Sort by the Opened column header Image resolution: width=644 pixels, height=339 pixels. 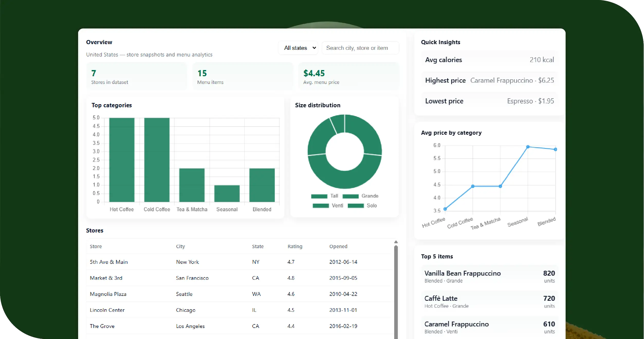pos(338,246)
